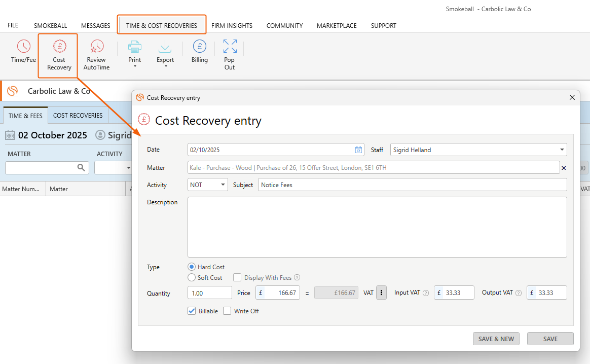The image size is (590, 364).
Task: Open the date picker calendar icon
Action: tap(358, 150)
